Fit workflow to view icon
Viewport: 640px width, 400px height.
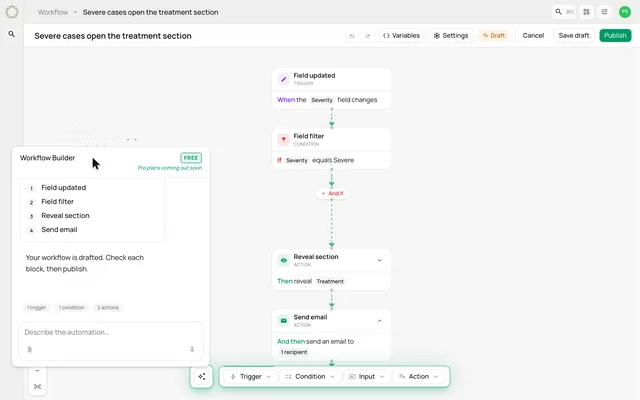[37, 386]
